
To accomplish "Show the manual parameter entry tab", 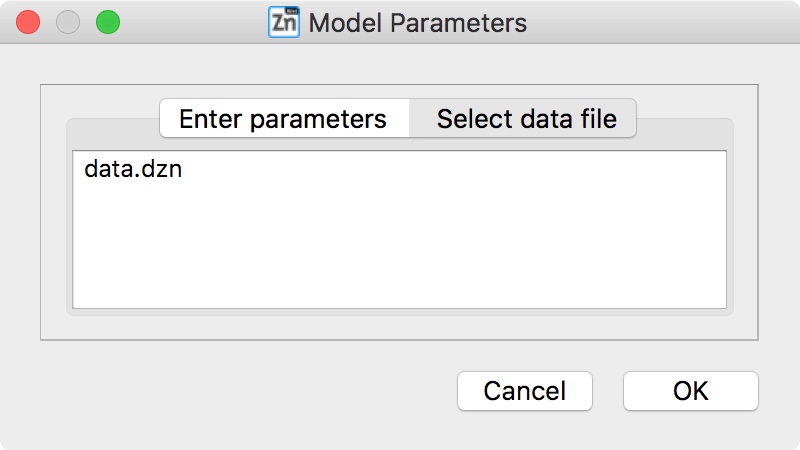I will [283, 119].
